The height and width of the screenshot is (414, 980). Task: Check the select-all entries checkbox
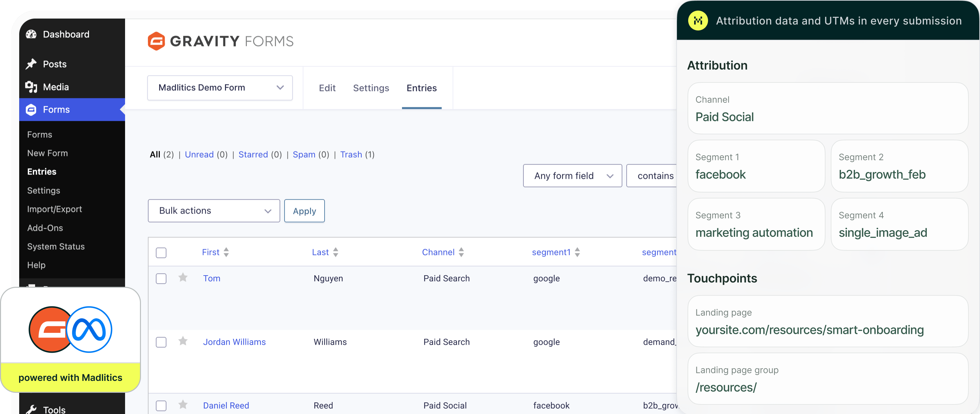(x=161, y=253)
